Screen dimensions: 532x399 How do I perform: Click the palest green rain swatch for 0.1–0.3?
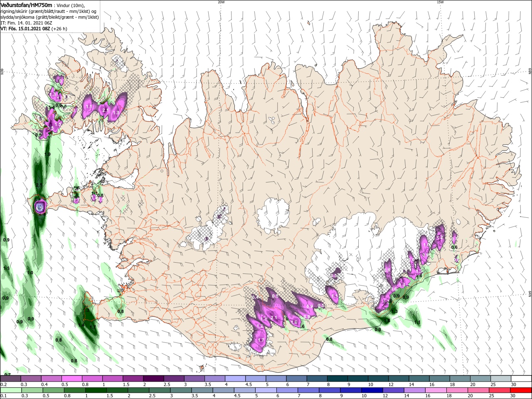pyautogui.click(x=10, y=390)
